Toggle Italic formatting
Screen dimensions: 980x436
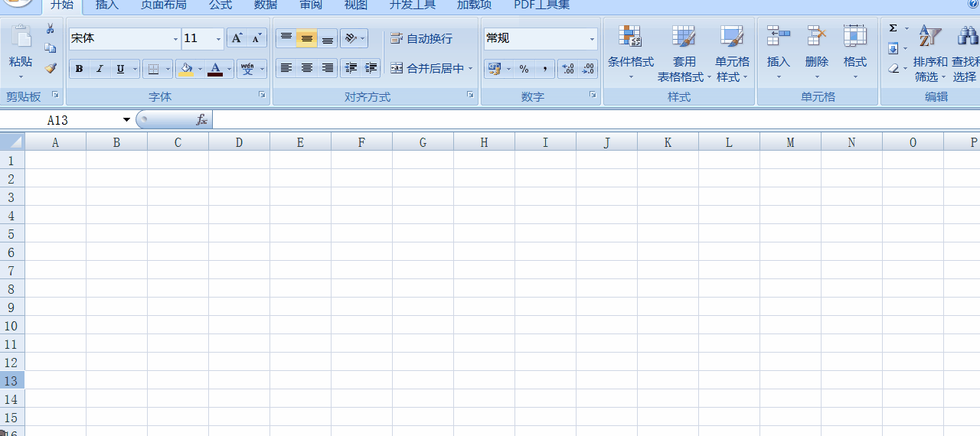(x=100, y=69)
